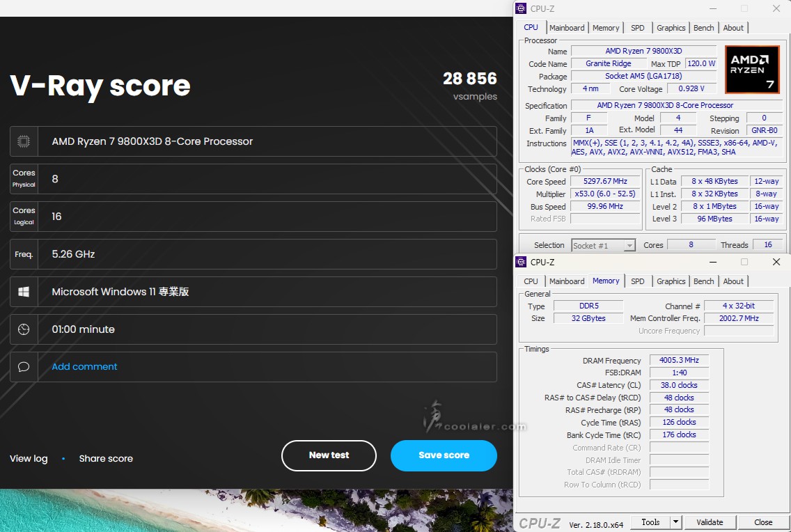Open the Socket #1 selection dropdown
This screenshot has height=532, width=791.
click(603, 245)
